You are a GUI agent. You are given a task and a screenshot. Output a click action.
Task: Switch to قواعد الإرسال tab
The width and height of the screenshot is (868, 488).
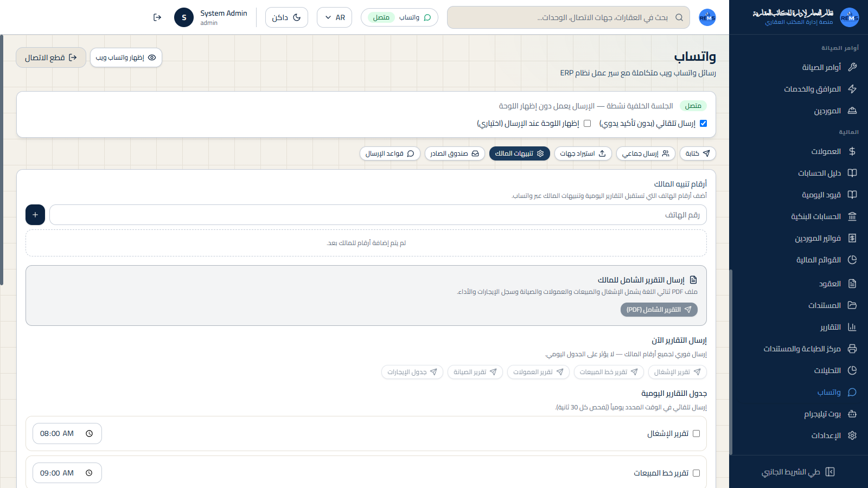click(x=390, y=153)
